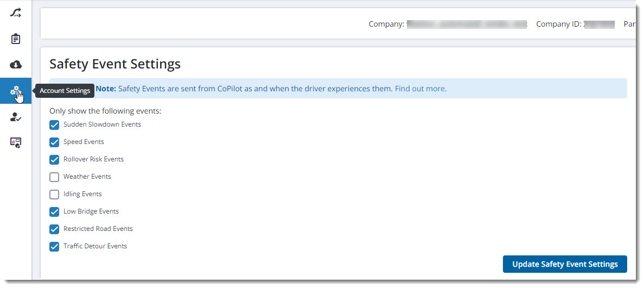This screenshot has height=288, width=644.
Task: Click the Company ID label in header
Action: click(559, 24)
